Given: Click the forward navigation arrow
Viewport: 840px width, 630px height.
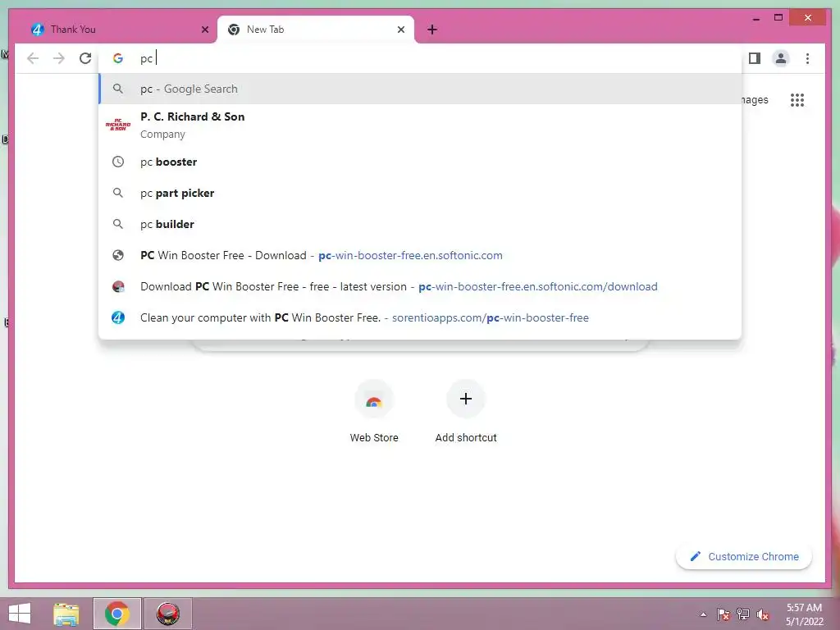Looking at the screenshot, I should click(x=59, y=58).
